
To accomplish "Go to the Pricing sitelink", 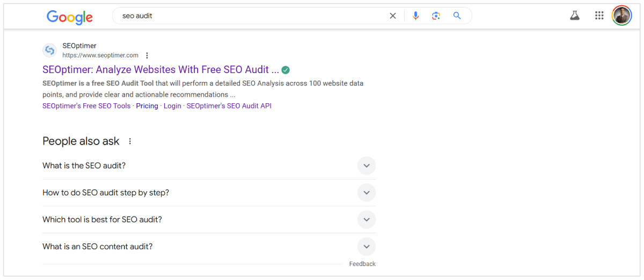I will (x=147, y=106).
